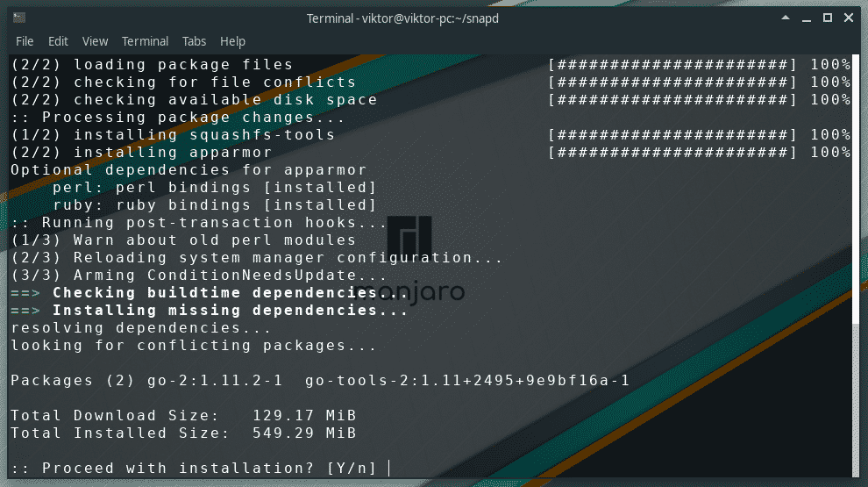Click '(1/2) installing squashfs-tools' text
The height and width of the screenshot is (487, 868).
[173, 134]
